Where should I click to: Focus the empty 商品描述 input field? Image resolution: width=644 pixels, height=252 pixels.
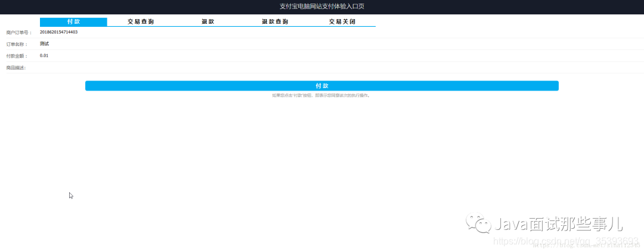click(x=342, y=68)
